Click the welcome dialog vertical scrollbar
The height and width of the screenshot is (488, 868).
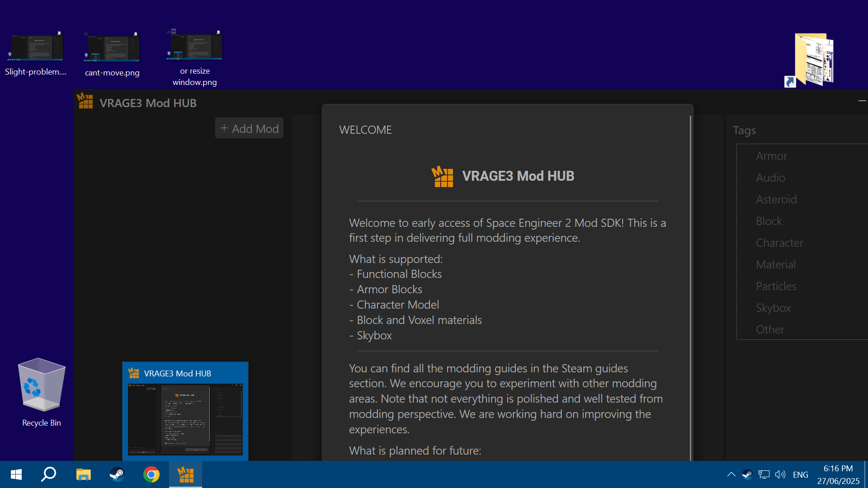pyautogui.click(x=690, y=288)
